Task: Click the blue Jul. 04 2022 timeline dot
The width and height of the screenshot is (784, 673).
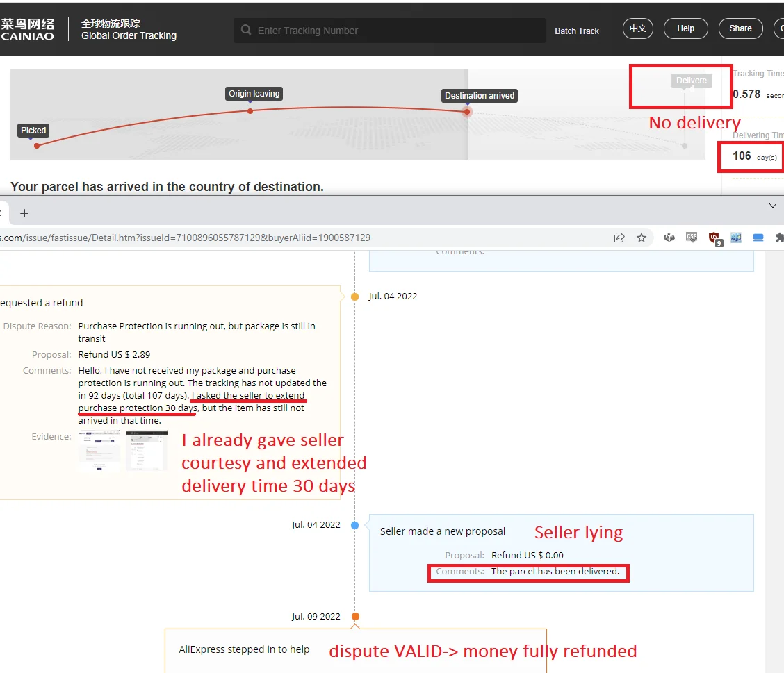Action: (x=354, y=526)
